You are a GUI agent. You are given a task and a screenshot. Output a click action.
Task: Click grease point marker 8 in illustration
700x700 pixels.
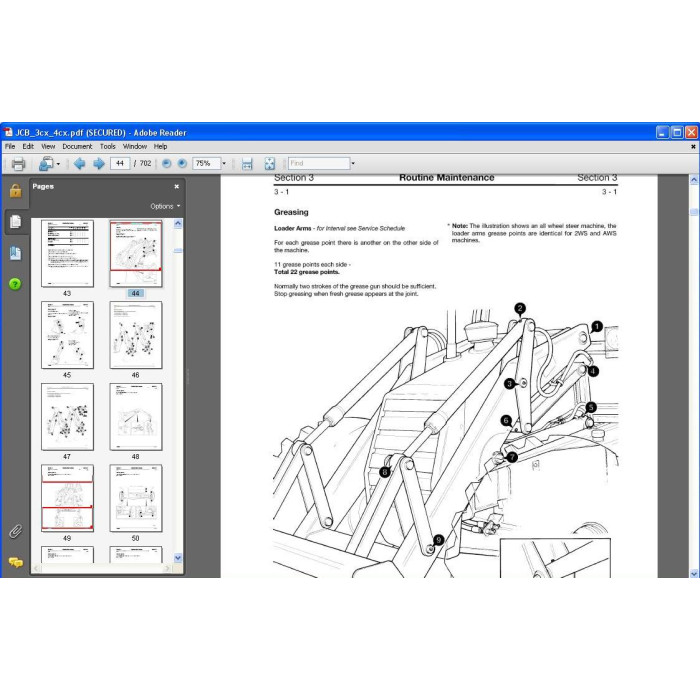pos(384,472)
